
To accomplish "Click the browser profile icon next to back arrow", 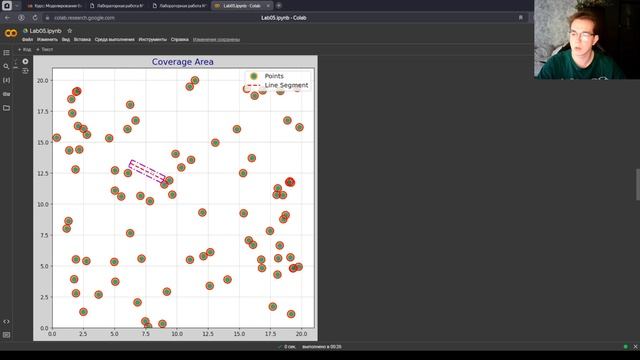I will [21, 18].
